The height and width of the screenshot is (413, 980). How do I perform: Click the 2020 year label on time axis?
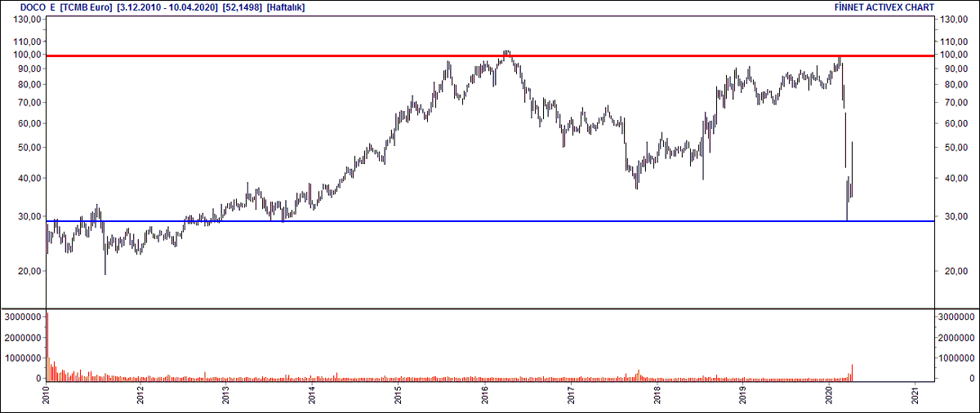[x=830, y=396]
